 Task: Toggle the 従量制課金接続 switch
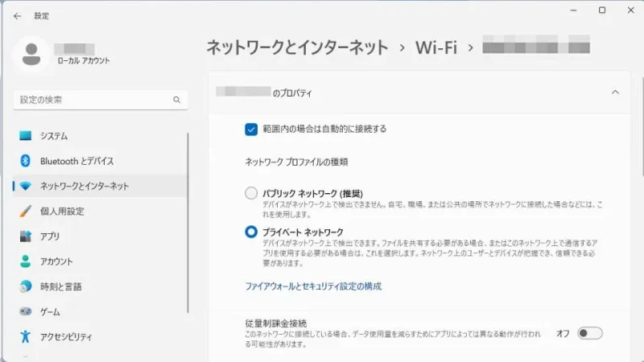(x=590, y=333)
